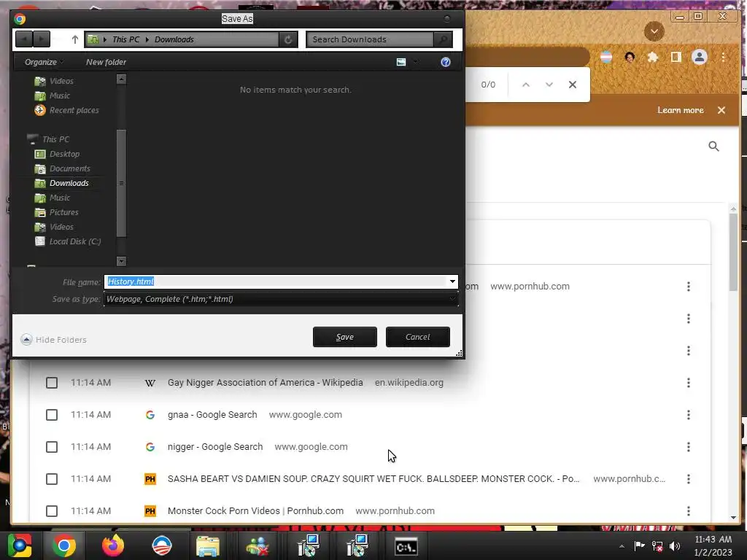Click the network status tray icon

click(x=657, y=546)
